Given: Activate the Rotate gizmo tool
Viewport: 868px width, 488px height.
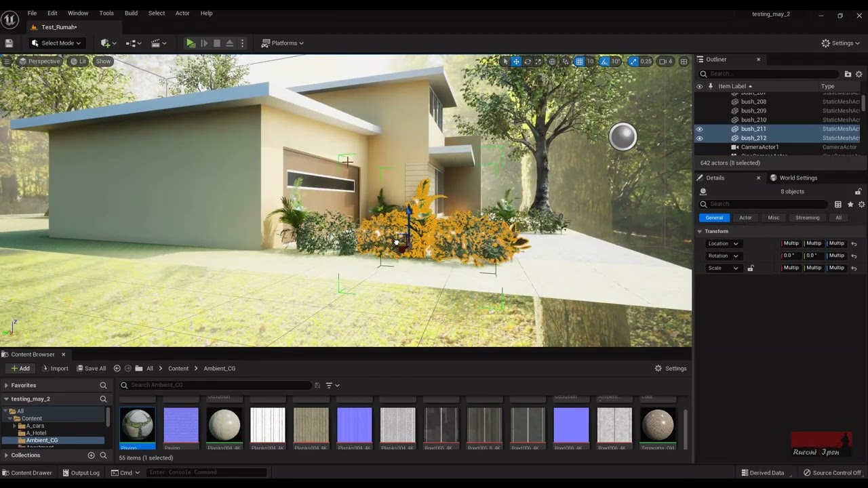Looking at the screenshot, I should 528,62.
